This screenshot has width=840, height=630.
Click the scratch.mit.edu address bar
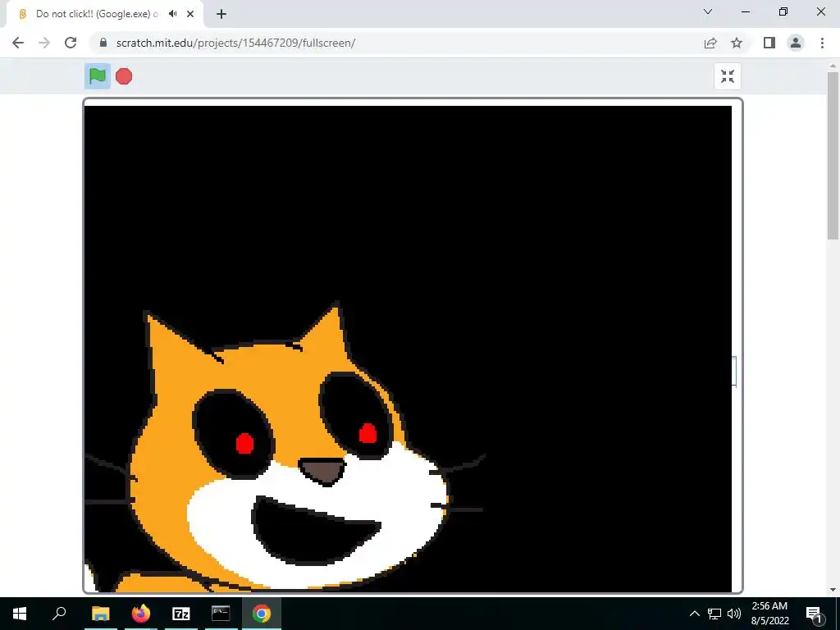point(396,43)
